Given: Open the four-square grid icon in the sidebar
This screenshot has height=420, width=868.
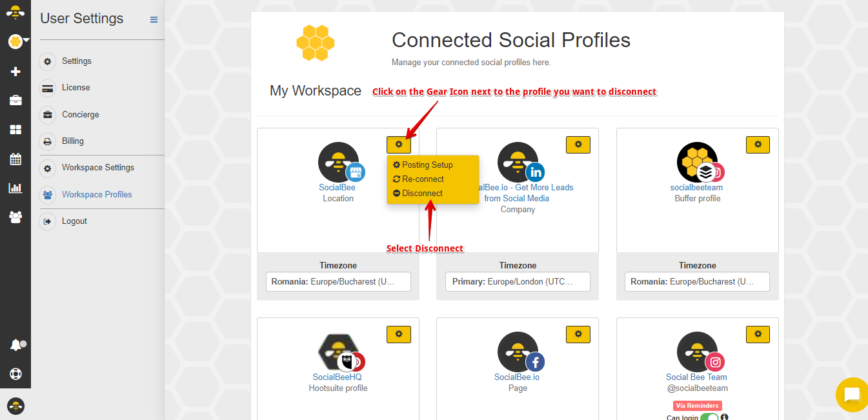Looking at the screenshot, I should pyautogui.click(x=15, y=130).
